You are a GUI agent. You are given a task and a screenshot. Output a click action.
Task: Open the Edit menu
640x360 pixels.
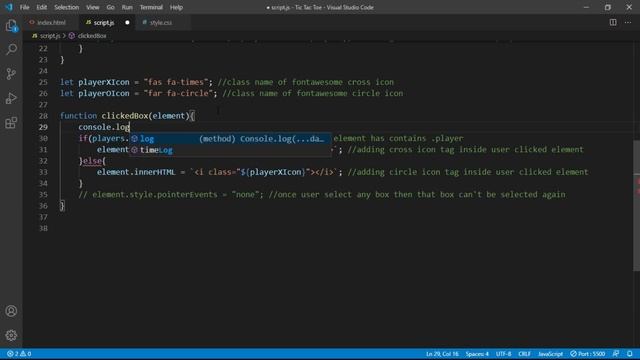(42, 7)
